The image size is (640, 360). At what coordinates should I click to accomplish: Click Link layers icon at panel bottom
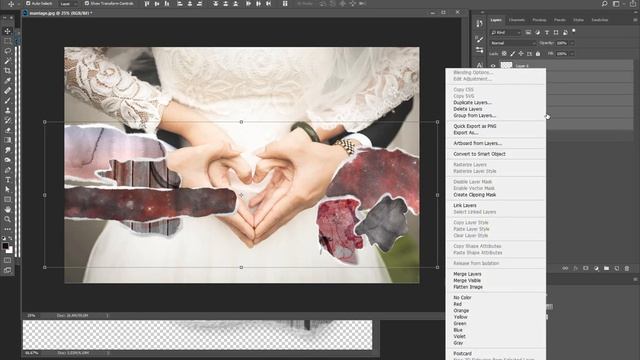[565, 268]
